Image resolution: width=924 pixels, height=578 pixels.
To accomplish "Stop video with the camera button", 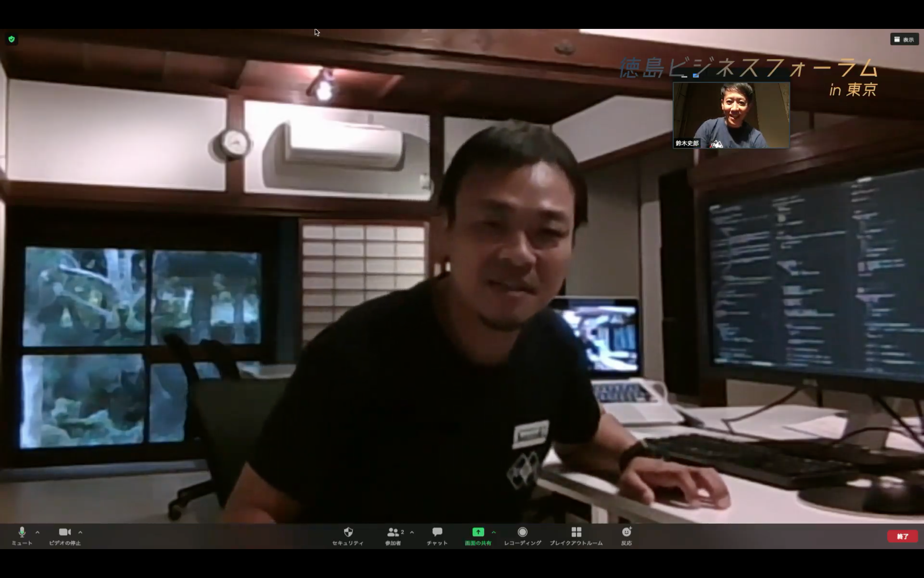I will pos(65,536).
